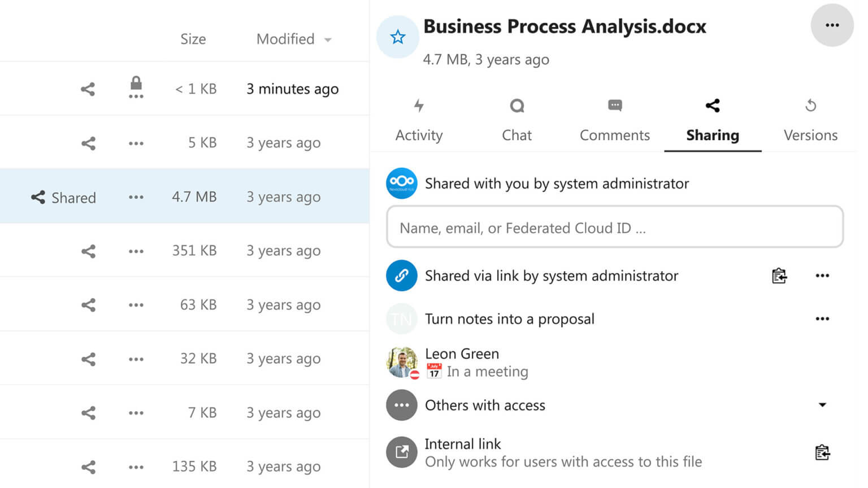Copy the internal link
Image resolution: width=868 pixels, height=488 pixels.
823,452
